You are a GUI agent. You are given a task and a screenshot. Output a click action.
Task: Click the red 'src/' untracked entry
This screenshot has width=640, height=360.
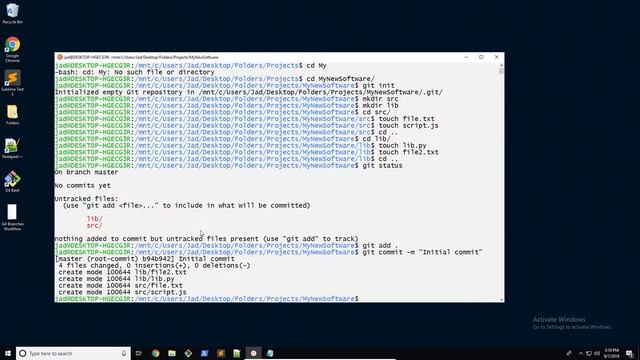pos(94,225)
